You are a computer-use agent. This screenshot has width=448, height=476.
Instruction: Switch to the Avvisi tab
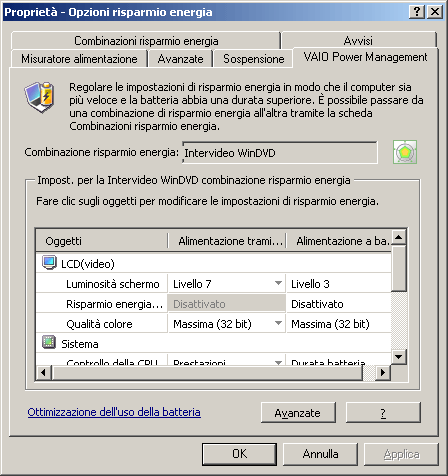click(358, 41)
